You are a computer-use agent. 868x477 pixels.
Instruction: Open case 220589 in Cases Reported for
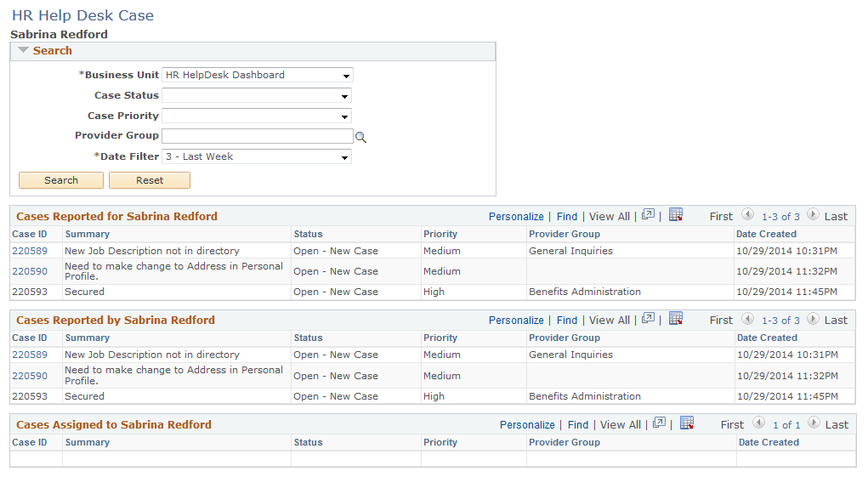point(30,251)
